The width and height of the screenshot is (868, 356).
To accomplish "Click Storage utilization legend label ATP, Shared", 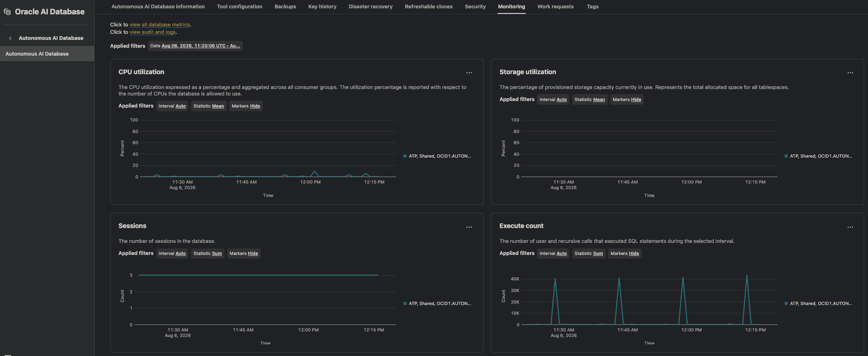I will [821, 156].
